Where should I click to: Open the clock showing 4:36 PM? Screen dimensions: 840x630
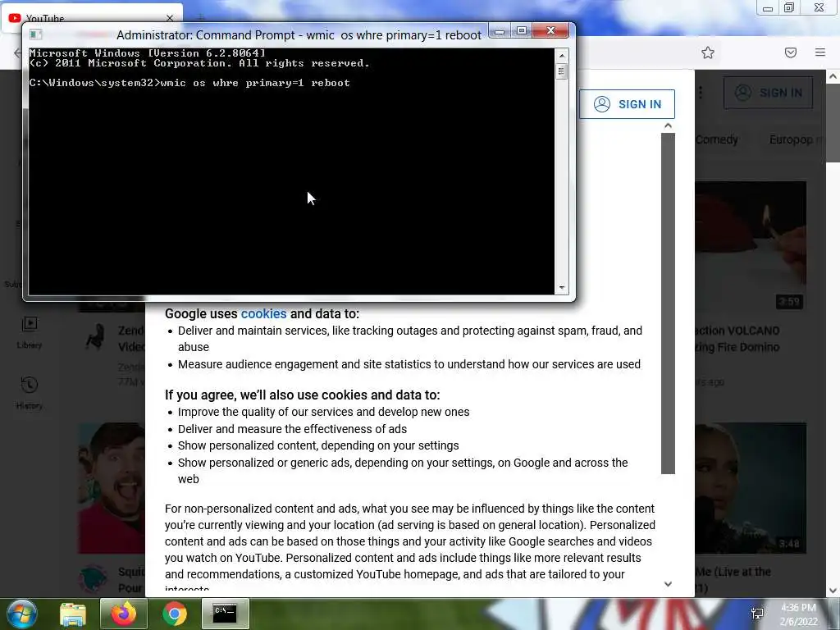798,608
